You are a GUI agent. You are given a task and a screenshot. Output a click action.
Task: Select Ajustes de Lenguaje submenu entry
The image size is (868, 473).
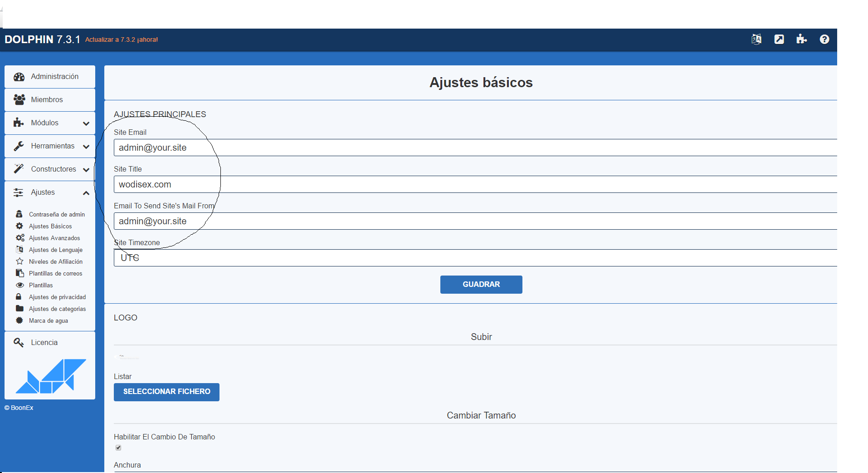pos(56,250)
